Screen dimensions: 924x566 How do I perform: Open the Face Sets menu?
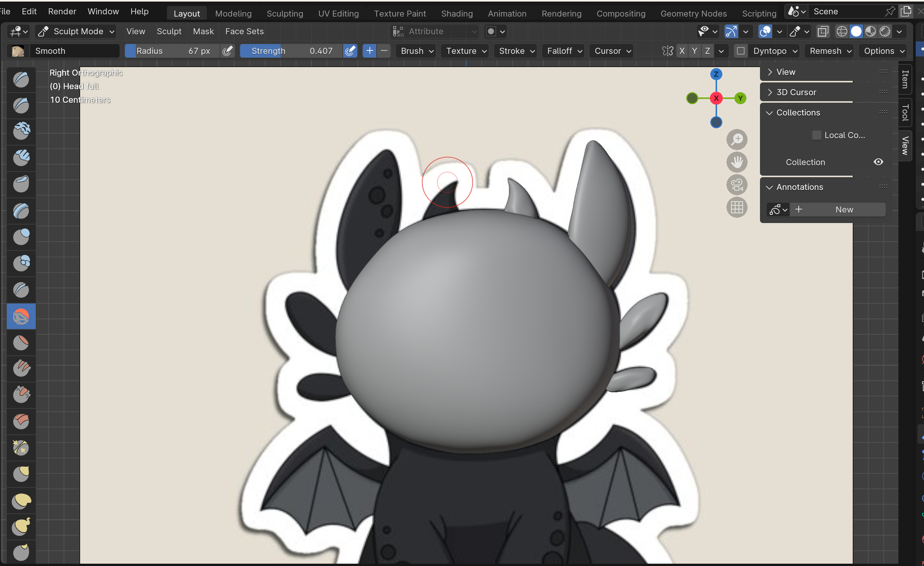tap(244, 32)
